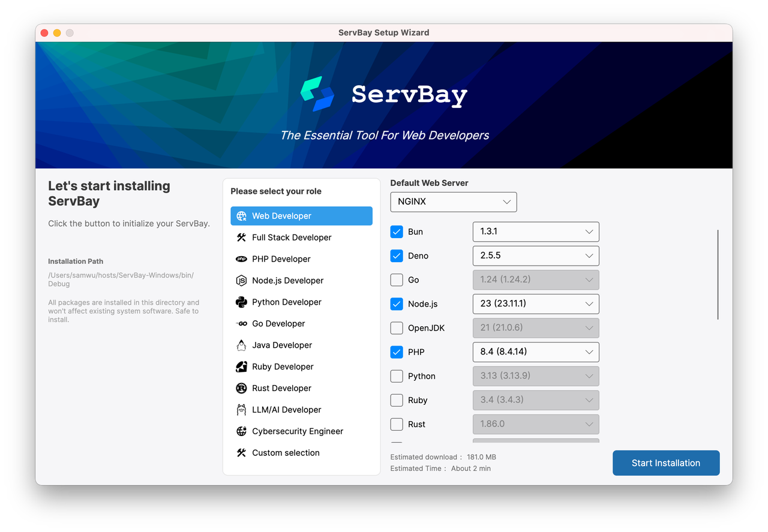Enable the OpenJDK checkbox
Viewport: 768px width, 532px height.
click(x=397, y=328)
